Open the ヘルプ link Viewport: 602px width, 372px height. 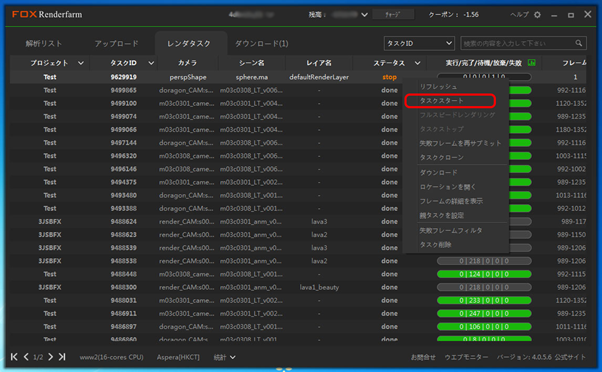point(519,15)
